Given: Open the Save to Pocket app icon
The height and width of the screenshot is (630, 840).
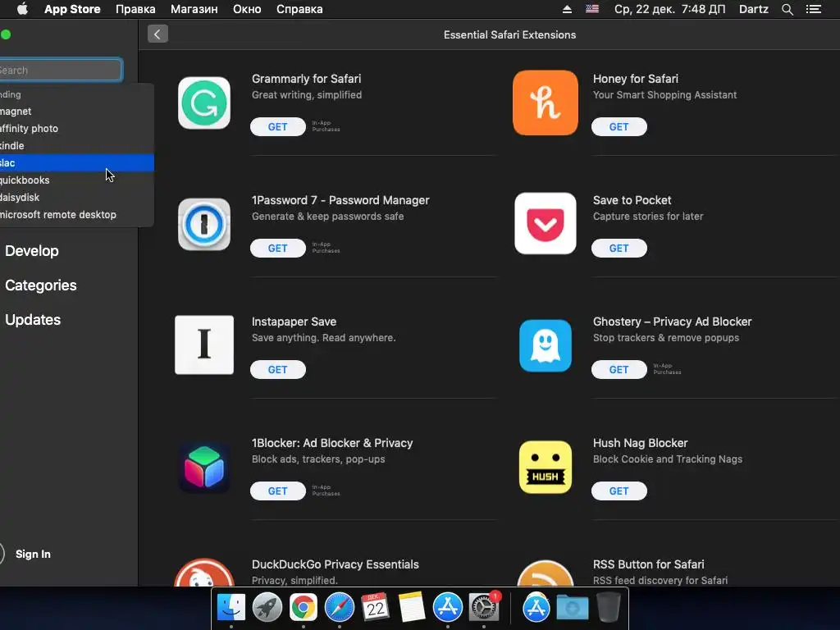Looking at the screenshot, I should (546, 223).
